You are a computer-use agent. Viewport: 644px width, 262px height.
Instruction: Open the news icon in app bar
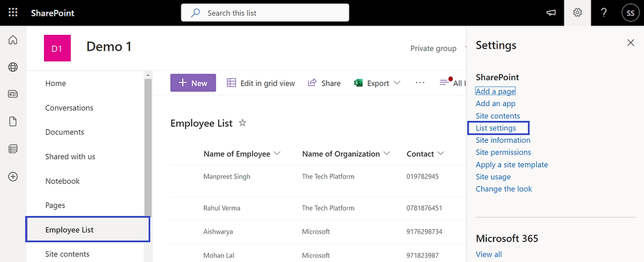coord(13,94)
